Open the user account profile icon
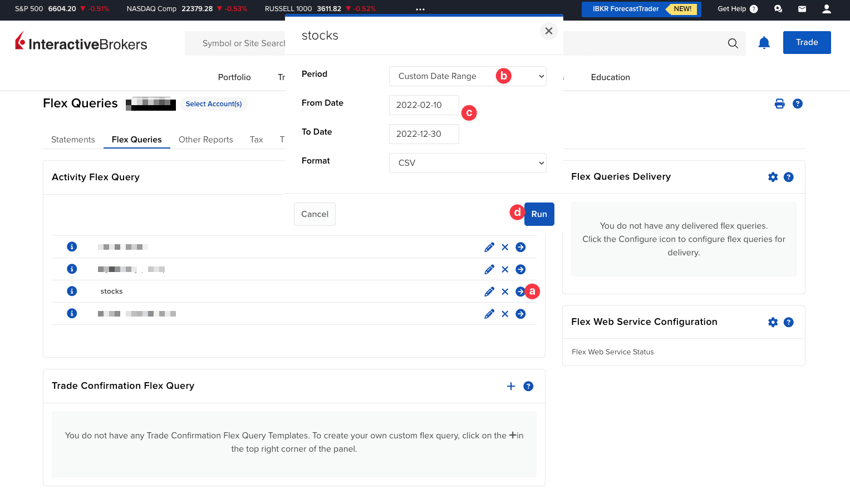The height and width of the screenshot is (504, 850). pos(826,9)
